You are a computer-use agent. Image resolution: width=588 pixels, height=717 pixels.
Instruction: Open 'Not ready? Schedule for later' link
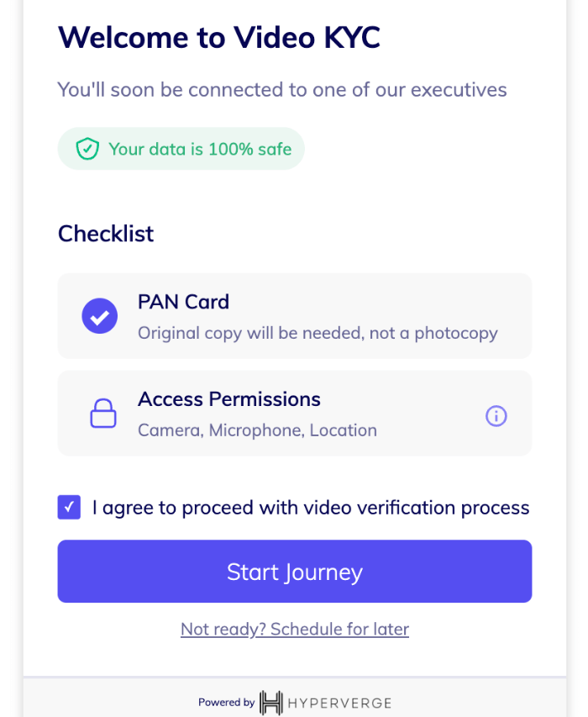(294, 629)
